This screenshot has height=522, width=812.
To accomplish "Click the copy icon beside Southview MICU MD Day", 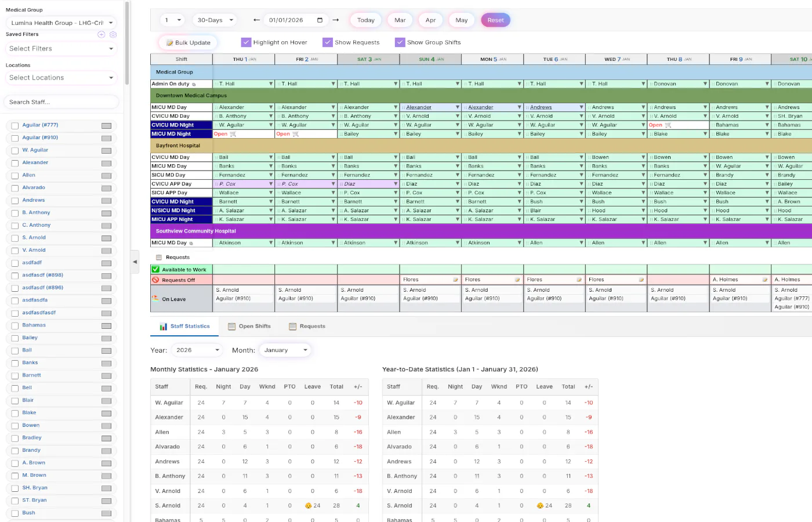I will (191, 244).
